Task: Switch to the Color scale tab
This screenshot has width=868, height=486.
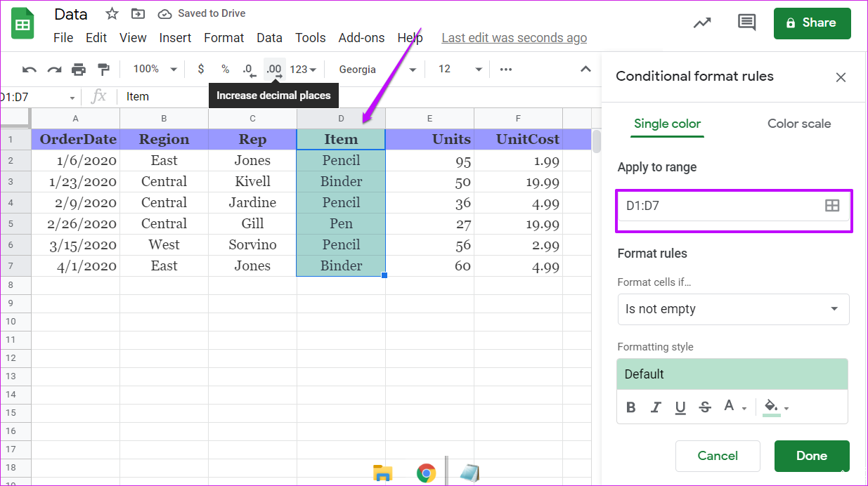Action: pyautogui.click(x=798, y=124)
